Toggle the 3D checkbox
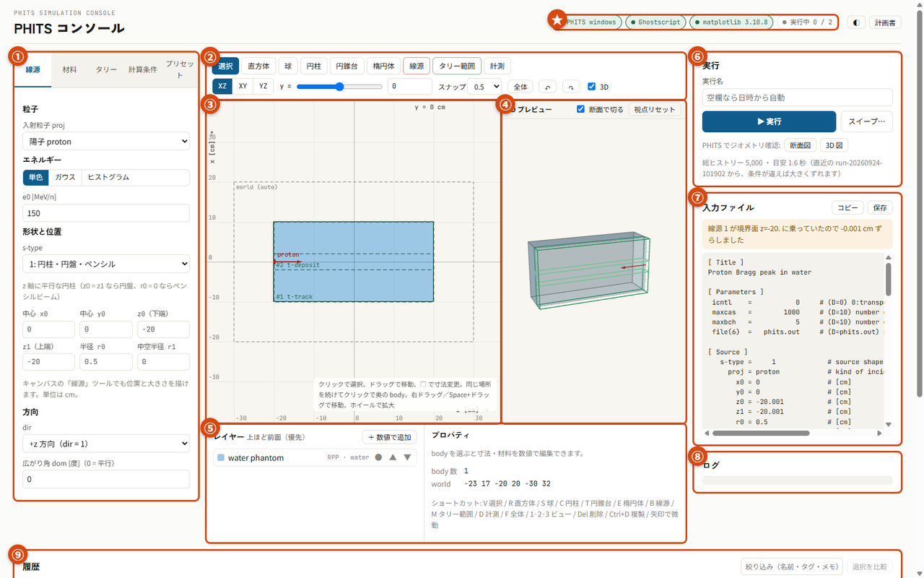This screenshot has width=924, height=578. point(592,87)
